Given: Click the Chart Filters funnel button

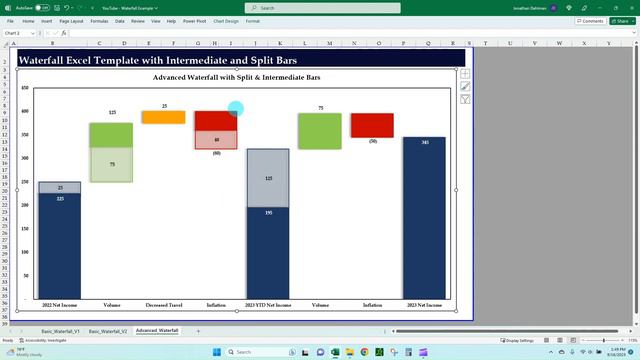Looking at the screenshot, I should tap(465, 99).
